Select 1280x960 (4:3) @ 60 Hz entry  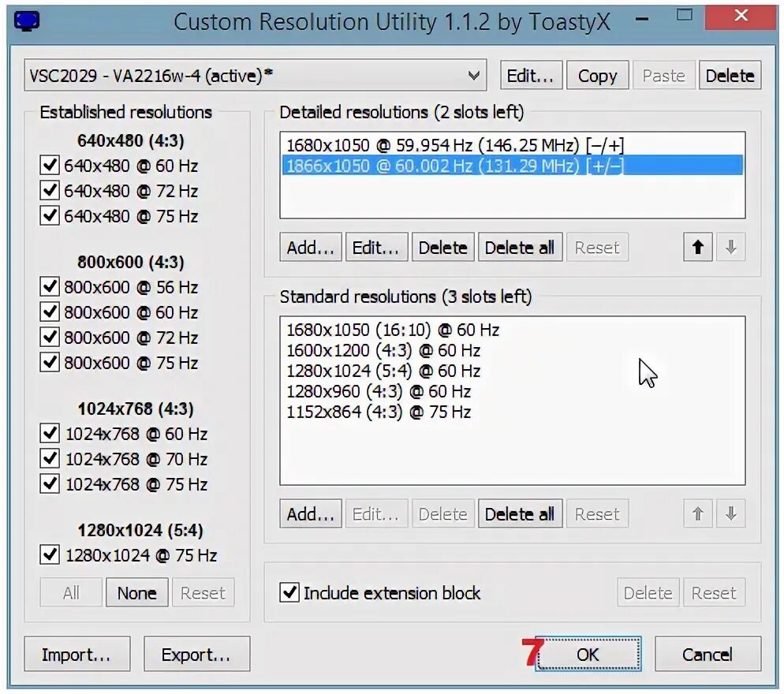[513, 391]
